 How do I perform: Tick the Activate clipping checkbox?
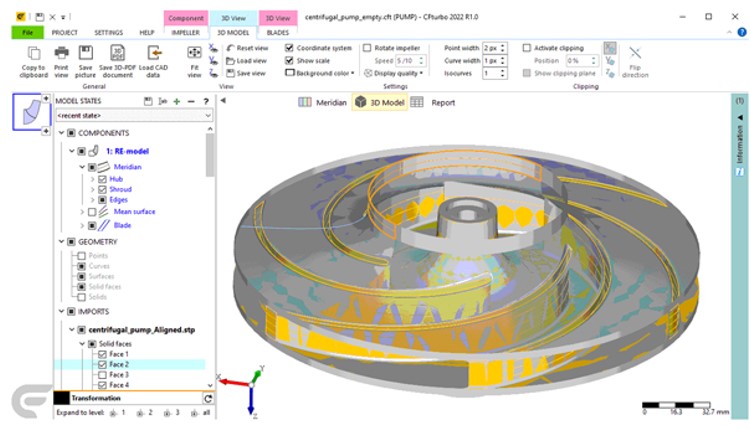tap(527, 48)
